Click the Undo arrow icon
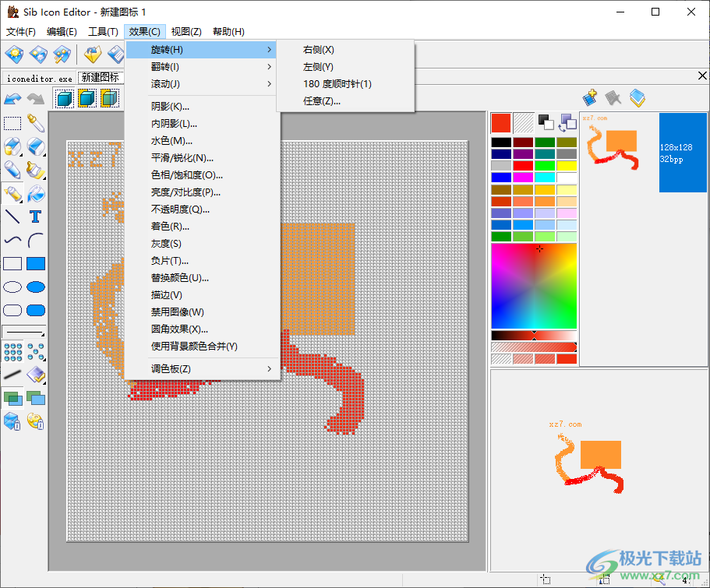The width and height of the screenshot is (710, 588). tap(12, 98)
